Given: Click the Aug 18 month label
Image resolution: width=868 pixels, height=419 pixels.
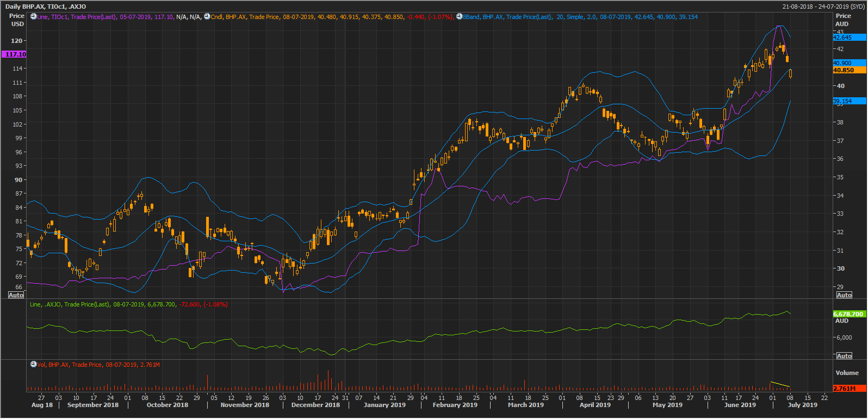Looking at the screenshot, I should tap(42, 405).
